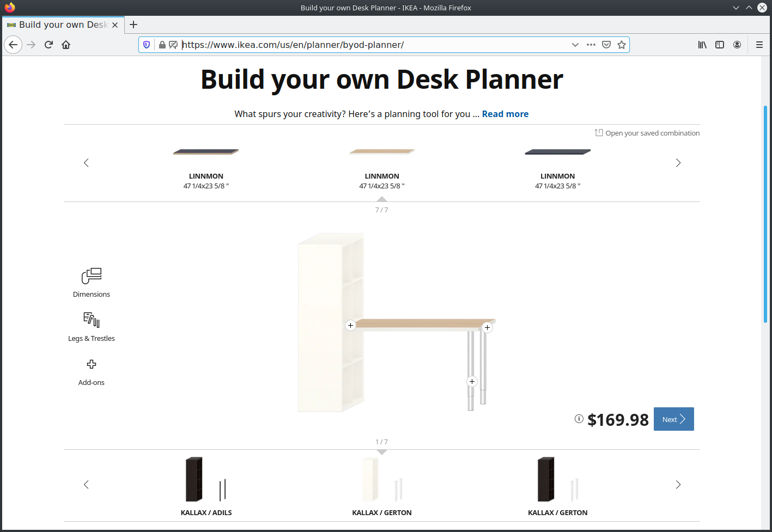The height and width of the screenshot is (532, 772).
Task: Open Firefox account menu
Action: click(737, 45)
